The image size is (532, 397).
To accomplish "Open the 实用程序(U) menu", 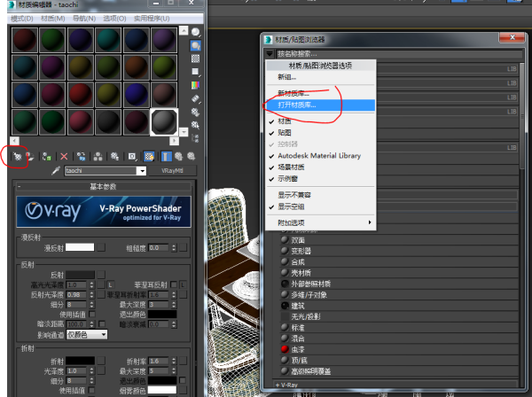I will (152, 19).
